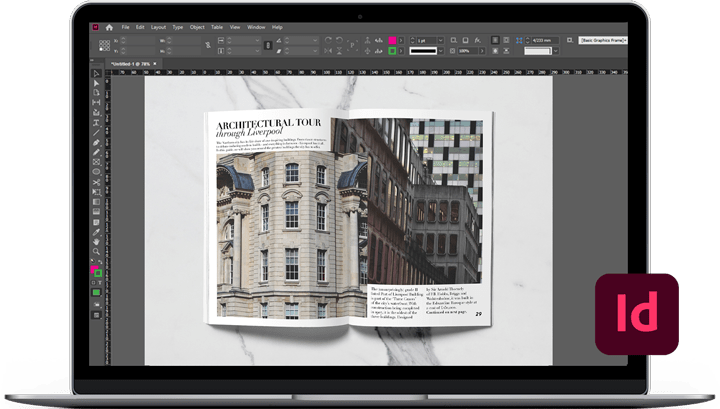Open rotation angle dropdown
Image resolution: width=720 pixels, height=409 pixels.
pos(315,40)
